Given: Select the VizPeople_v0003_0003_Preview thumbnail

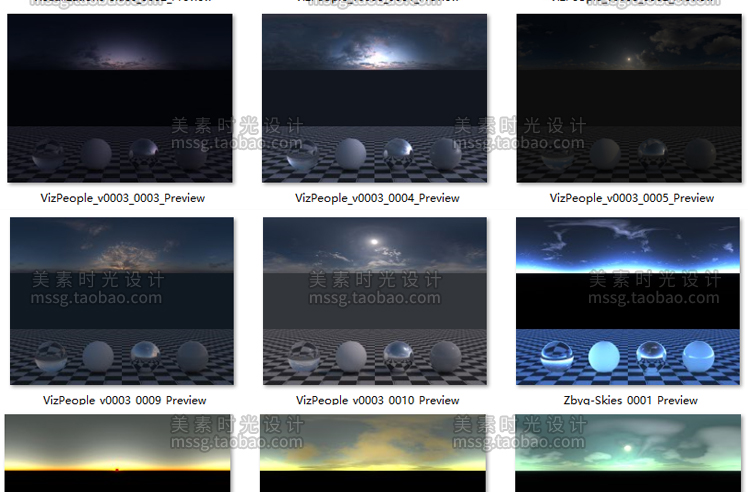Looking at the screenshot, I should coord(120,98).
